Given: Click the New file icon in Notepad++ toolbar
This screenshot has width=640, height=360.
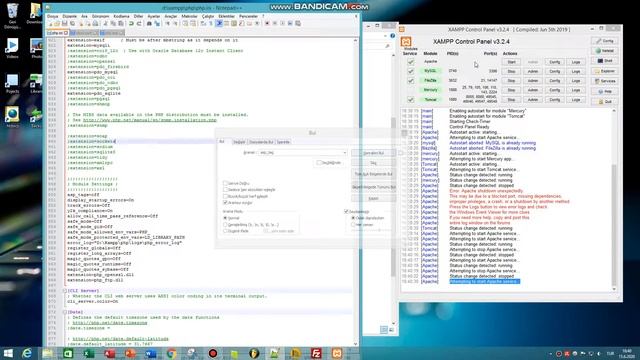Looking at the screenshot, I should click(x=49, y=24).
